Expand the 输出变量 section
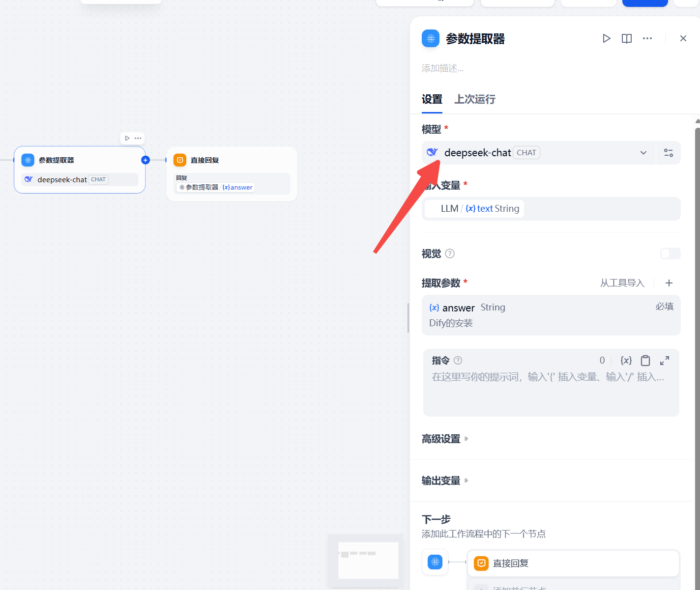Image resolution: width=700 pixels, height=590 pixels. click(445, 480)
